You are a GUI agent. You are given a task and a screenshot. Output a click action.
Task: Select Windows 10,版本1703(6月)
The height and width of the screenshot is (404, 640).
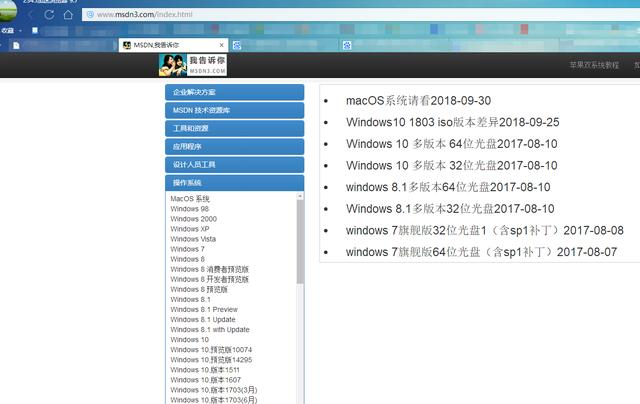[213, 400]
